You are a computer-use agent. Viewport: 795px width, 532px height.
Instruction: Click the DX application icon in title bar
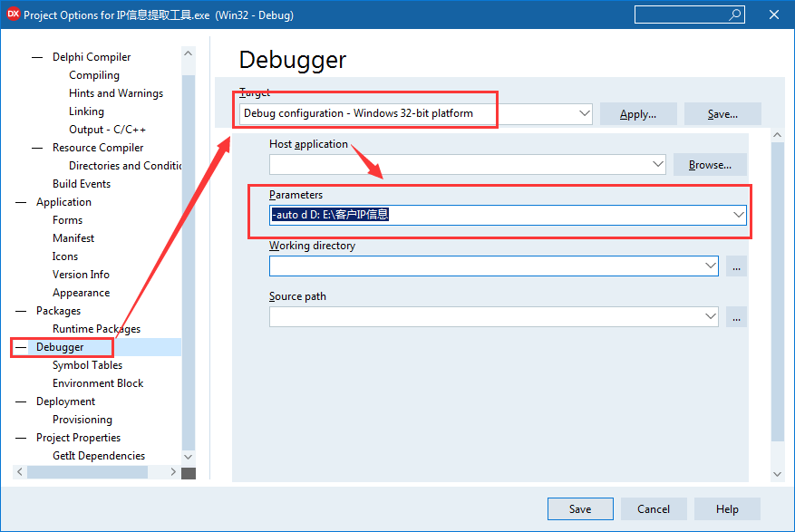click(13, 15)
